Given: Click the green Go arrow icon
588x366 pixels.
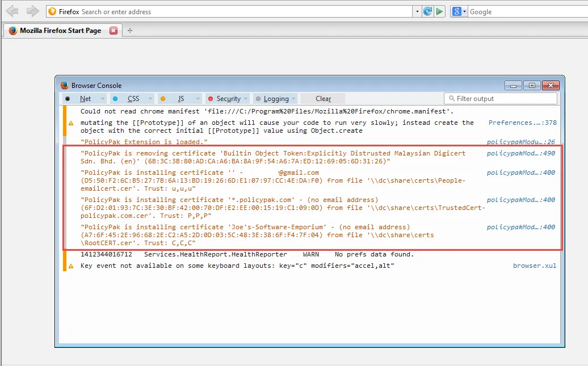Looking at the screenshot, I should (439, 11).
